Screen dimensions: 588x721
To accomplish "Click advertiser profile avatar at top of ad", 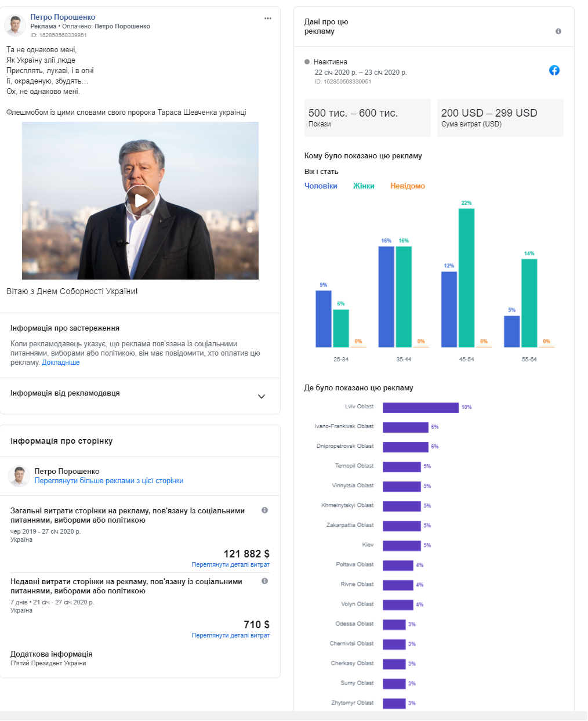I will click(15, 26).
